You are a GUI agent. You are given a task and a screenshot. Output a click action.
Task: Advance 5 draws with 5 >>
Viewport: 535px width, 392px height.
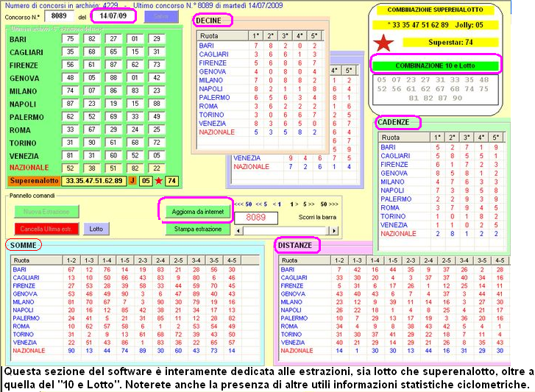pyautogui.click(x=309, y=204)
